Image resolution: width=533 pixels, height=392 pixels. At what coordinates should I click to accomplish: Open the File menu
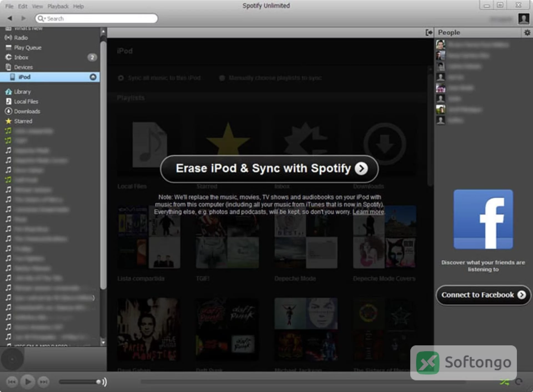click(9, 6)
